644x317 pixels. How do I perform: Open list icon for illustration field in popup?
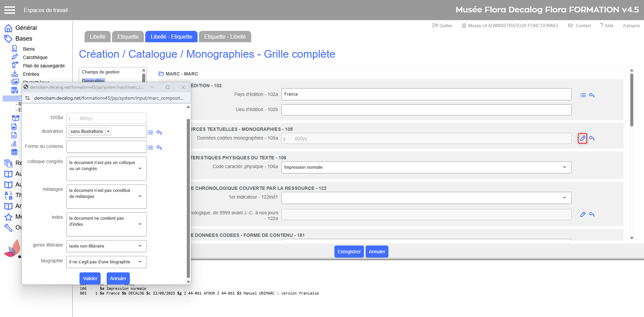(150, 133)
